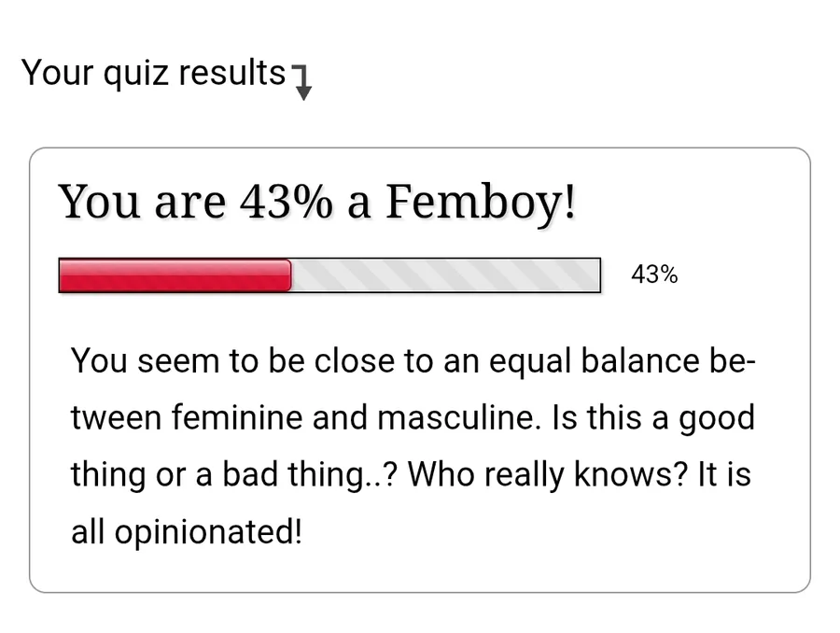The image size is (840, 633).
Task: Click the "Your quiz results" label
Action: (x=153, y=72)
